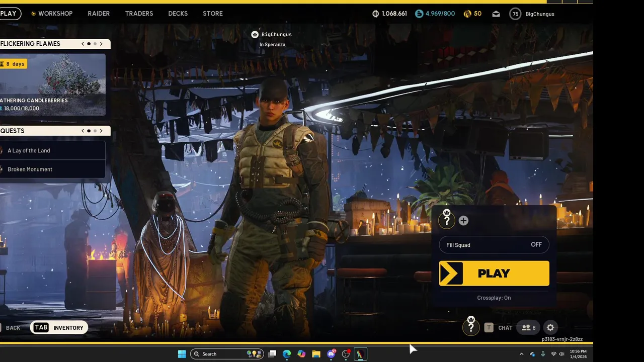Open INVENTORY with TAB button

pos(59,328)
